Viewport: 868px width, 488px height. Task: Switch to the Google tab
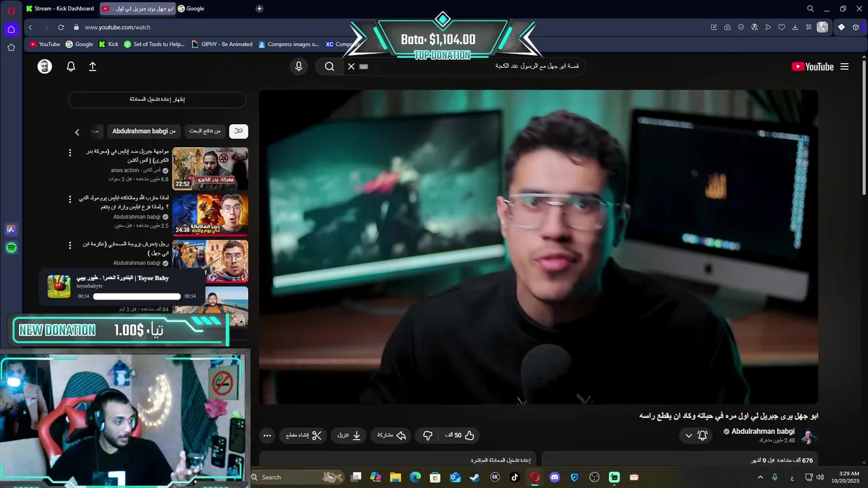point(195,9)
